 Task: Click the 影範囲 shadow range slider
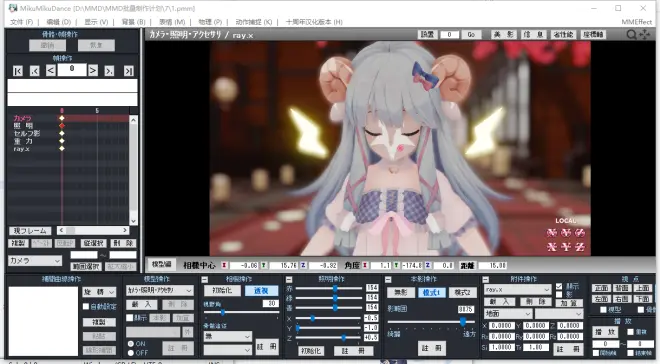pos(431,321)
